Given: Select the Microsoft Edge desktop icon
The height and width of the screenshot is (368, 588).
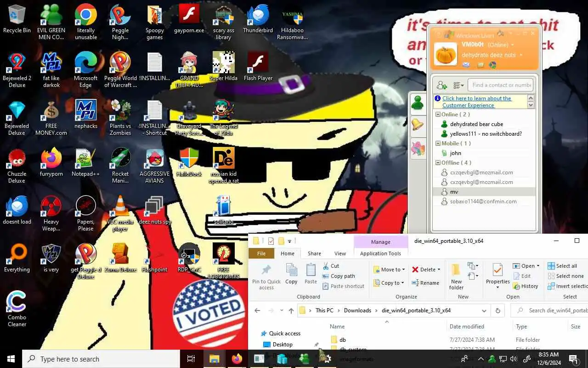Looking at the screenshot, I should 86,70.
